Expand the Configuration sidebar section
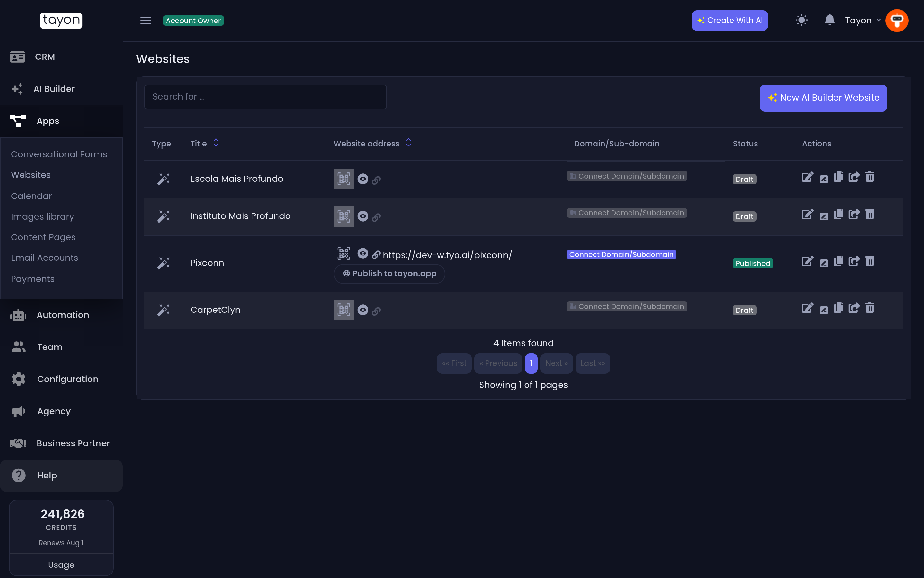924x578 pixels. click(x=61, y=379)
